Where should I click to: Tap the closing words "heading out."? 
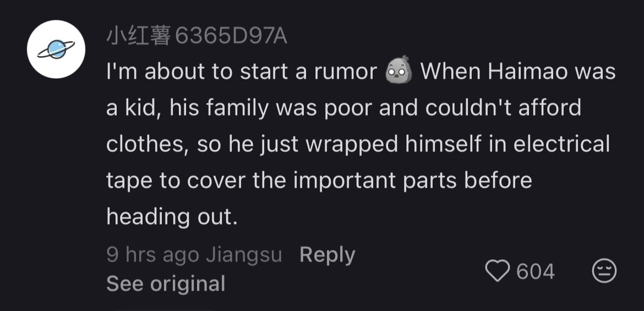point(172,217)
